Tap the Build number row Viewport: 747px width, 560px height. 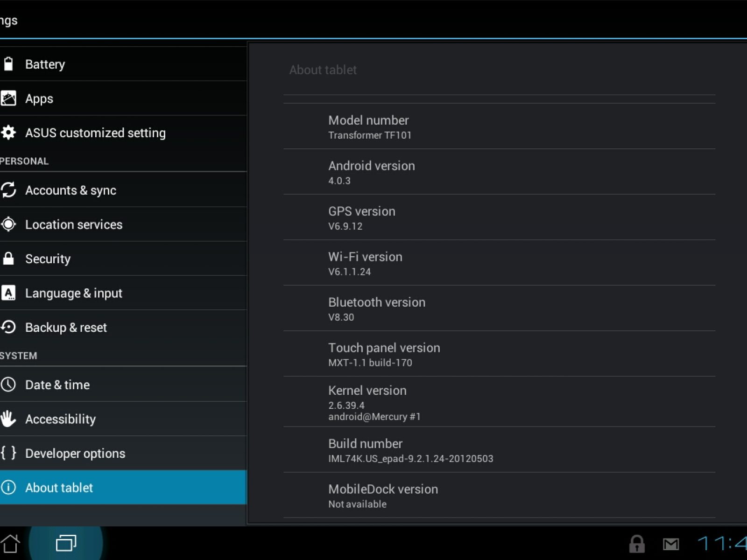pyautogui.click(x=499, y=450)
